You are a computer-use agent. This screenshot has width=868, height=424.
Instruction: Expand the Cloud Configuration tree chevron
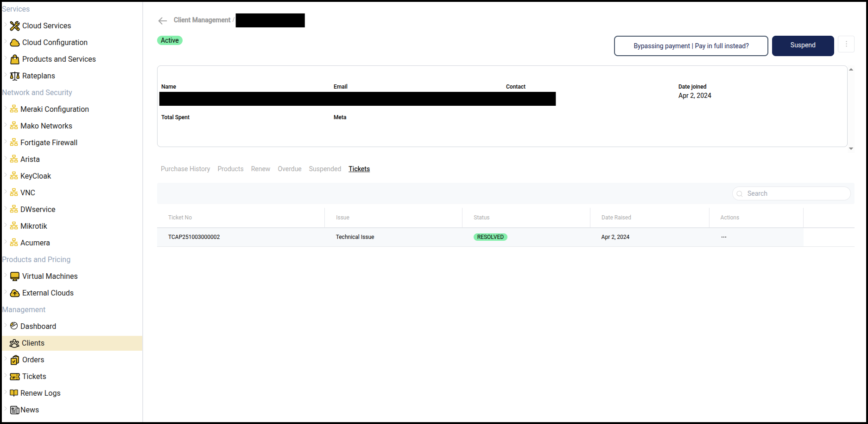[x=6, y=41]
